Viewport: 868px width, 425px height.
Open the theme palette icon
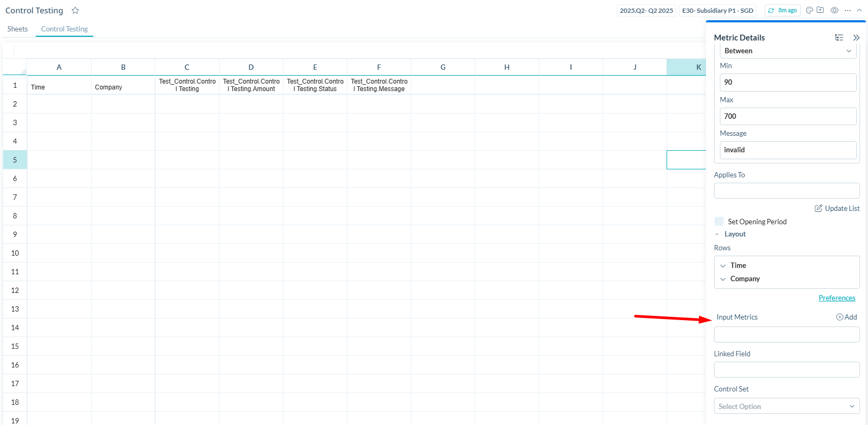coord(809,10)
